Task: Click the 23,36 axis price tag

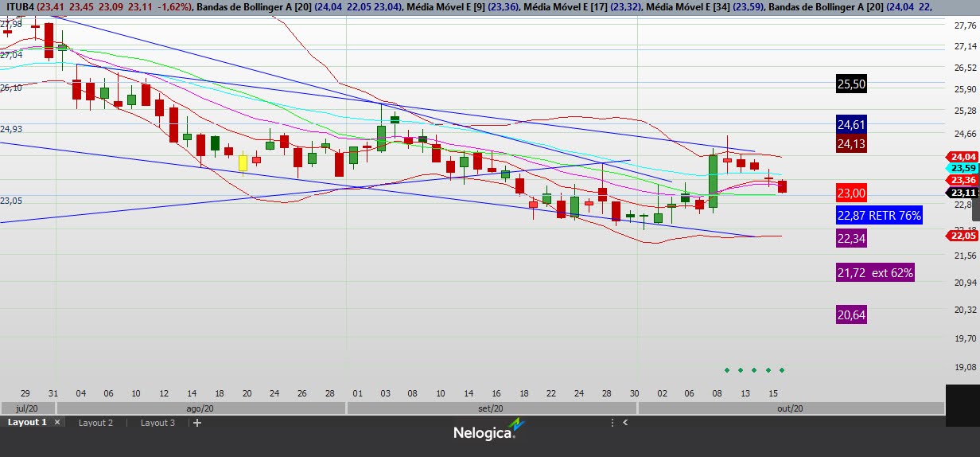Action: [962, 180]
